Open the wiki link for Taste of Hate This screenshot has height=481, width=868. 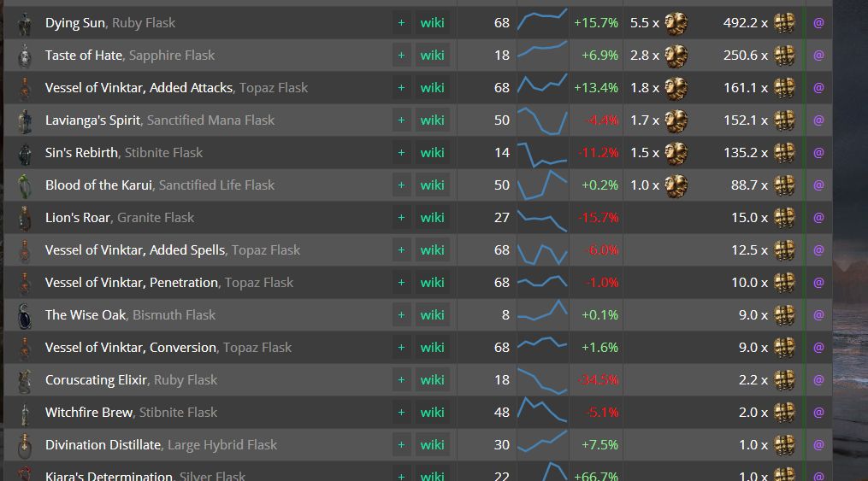click(432, 56)
